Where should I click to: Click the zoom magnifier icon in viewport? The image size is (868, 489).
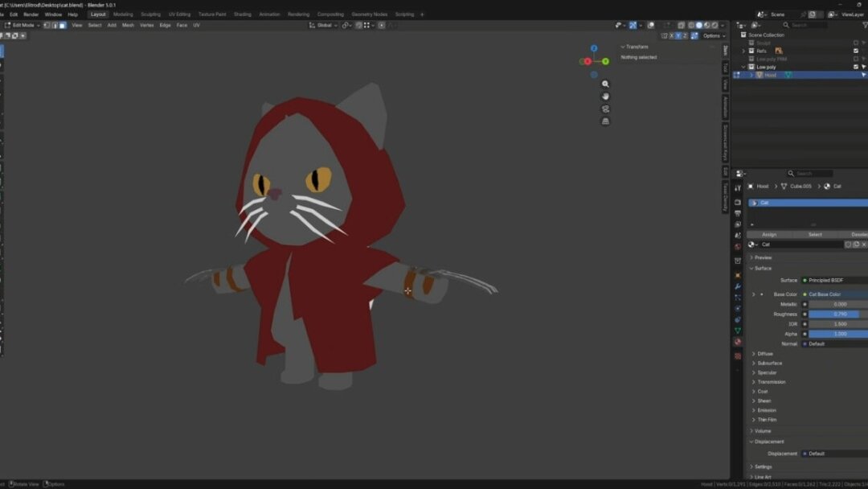pyautogui.click(x=605, y=84)
